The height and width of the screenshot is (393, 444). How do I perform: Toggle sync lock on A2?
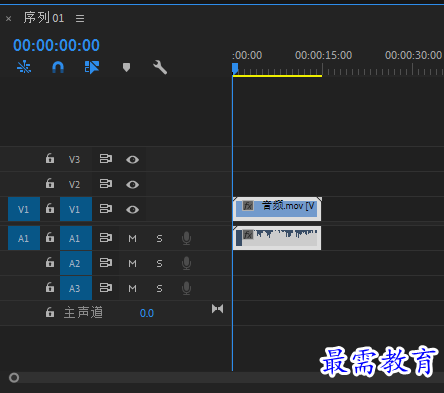(106, 263)
